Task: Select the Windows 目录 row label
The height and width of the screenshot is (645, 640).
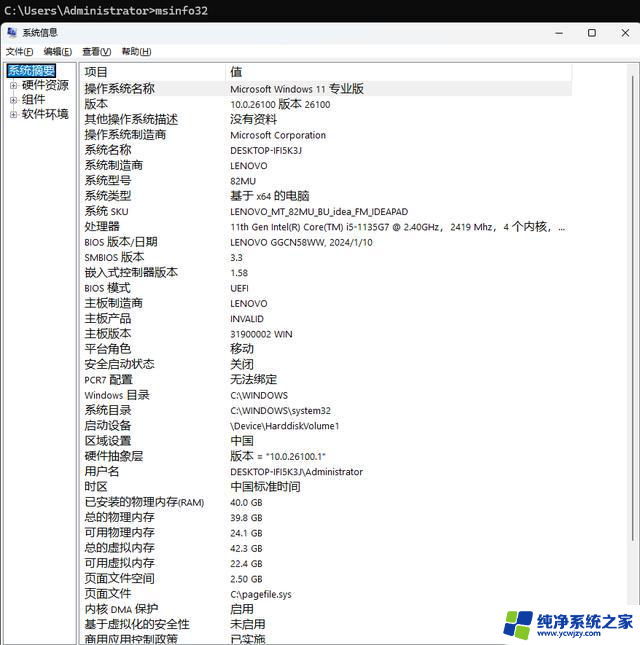Action: [117, 395]
